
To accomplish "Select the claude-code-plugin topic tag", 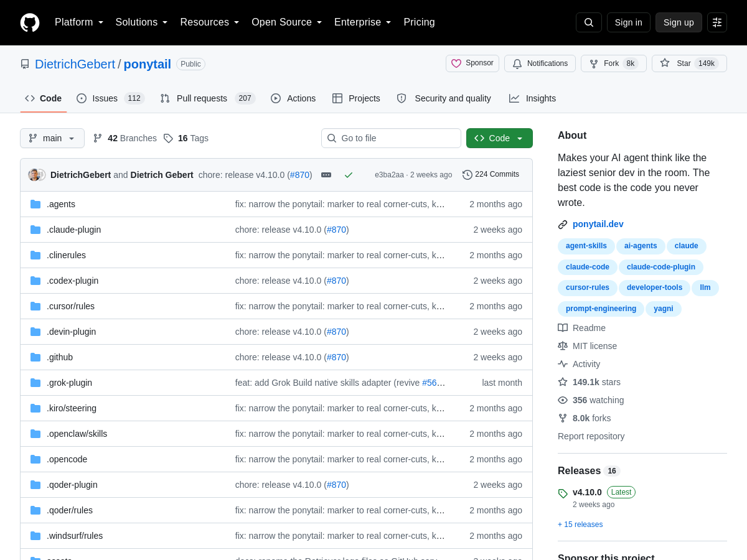I will (661, 267).
